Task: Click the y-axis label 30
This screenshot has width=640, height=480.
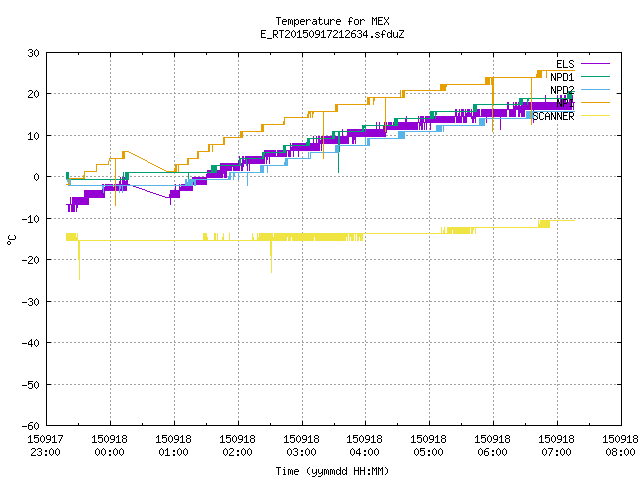Action: 33,53
